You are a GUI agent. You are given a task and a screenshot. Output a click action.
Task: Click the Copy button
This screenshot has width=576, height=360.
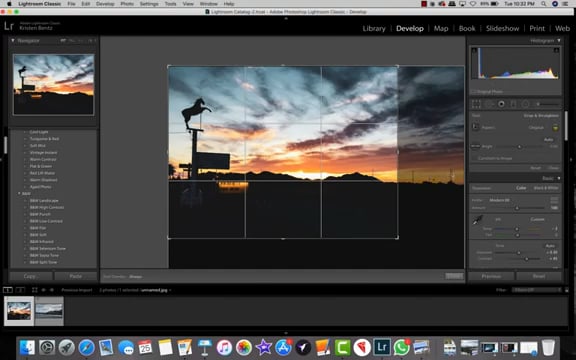[x=31, y=276]
